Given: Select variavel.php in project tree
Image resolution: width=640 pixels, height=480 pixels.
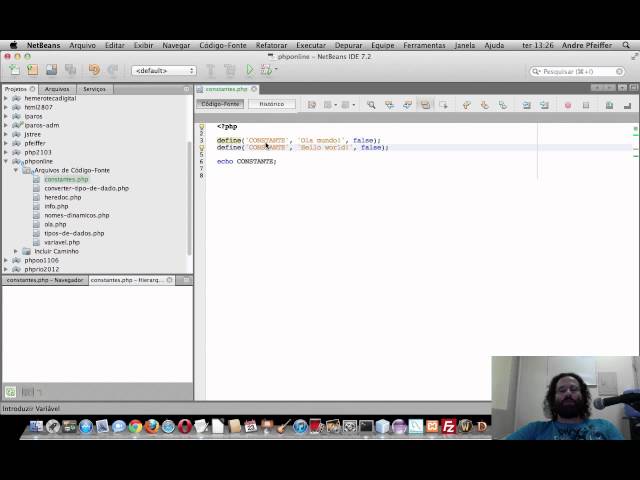Looking at the screenshot, I should coord(62,242).
